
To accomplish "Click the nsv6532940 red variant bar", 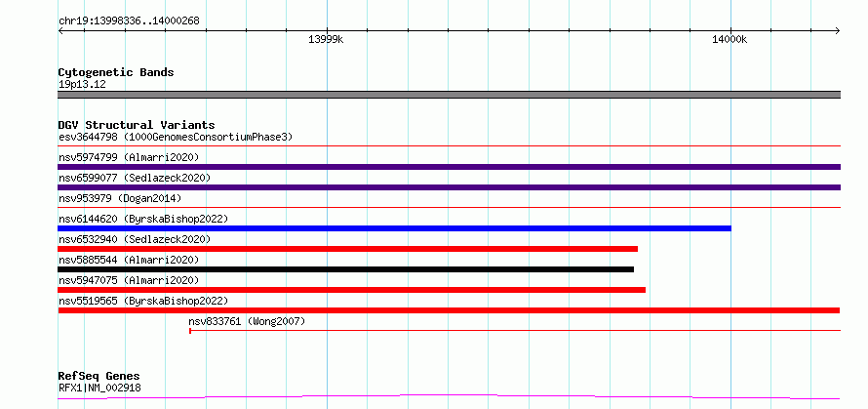I will [x=347, y=249].
